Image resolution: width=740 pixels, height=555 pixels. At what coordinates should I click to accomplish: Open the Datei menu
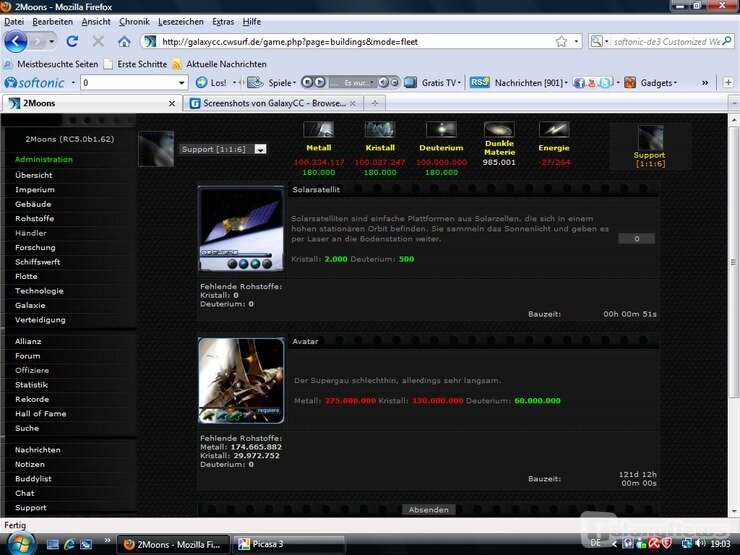pyautogui.click(x=14, y=22)
